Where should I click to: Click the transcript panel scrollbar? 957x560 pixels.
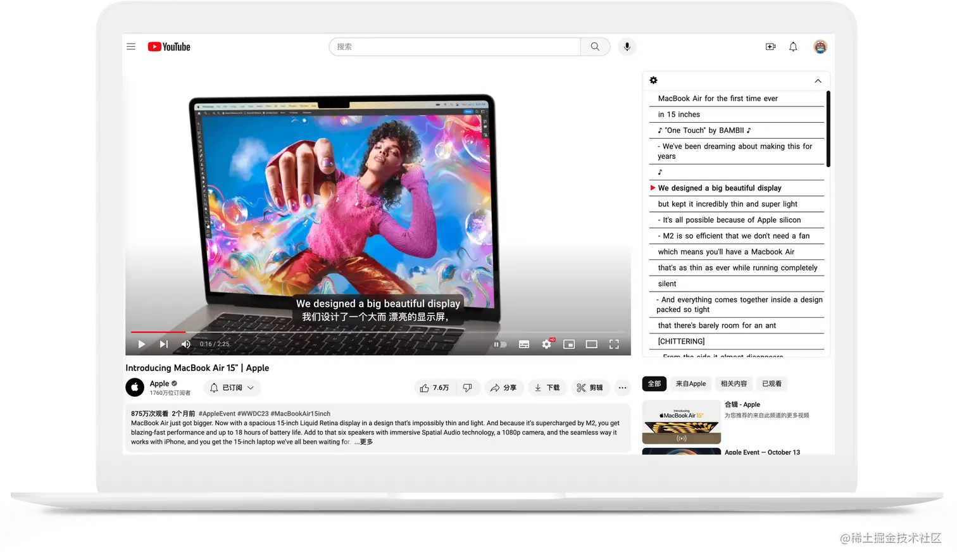click(828, 129)
